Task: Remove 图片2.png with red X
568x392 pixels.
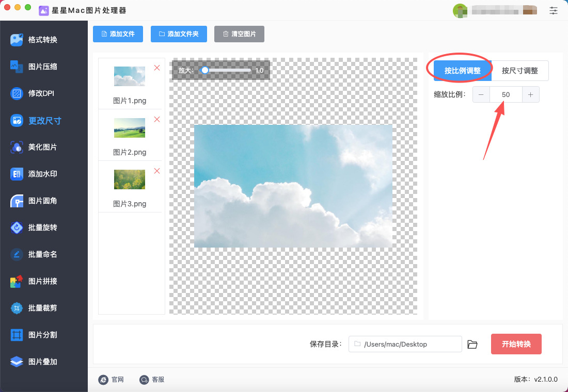Action: click(x=157, y=120)
